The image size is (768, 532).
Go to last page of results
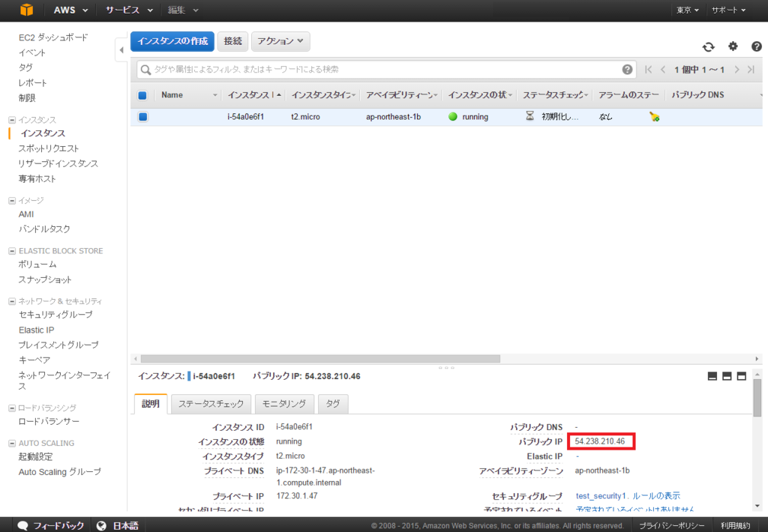coord(751,70)
